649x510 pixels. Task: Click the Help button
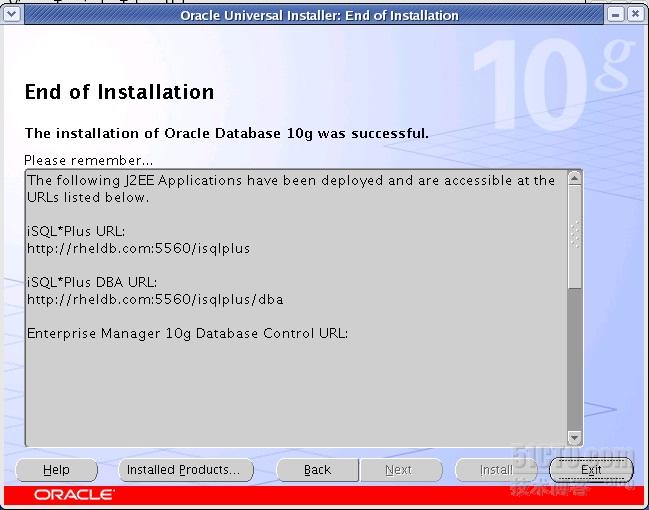[x=56, y=470]
